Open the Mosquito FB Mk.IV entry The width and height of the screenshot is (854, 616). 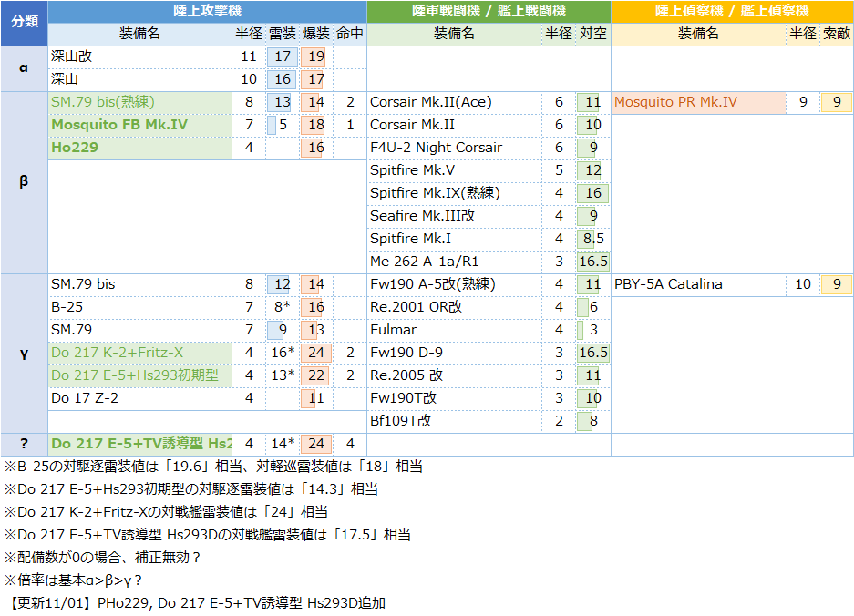(119, 125)
